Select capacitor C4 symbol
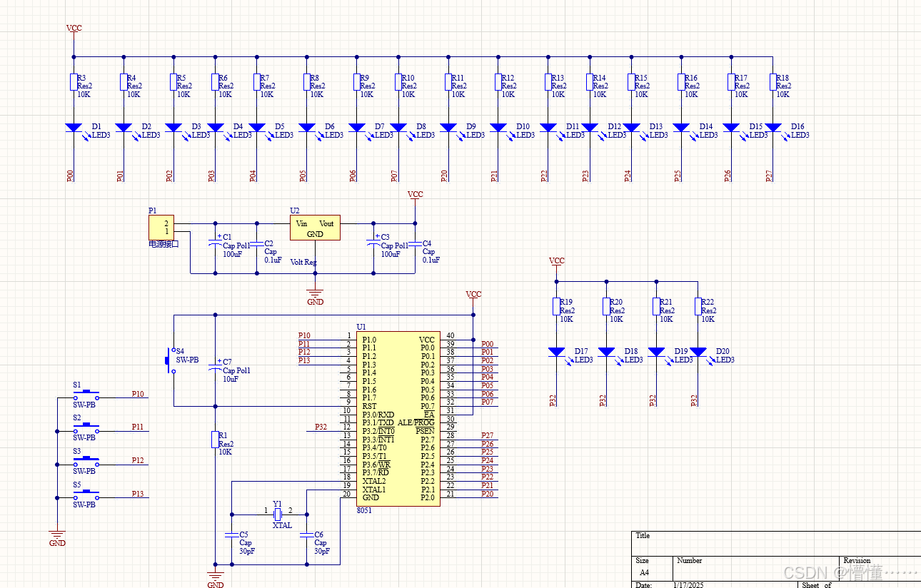This screenshot has height=588, width=921. coord(416,244)
